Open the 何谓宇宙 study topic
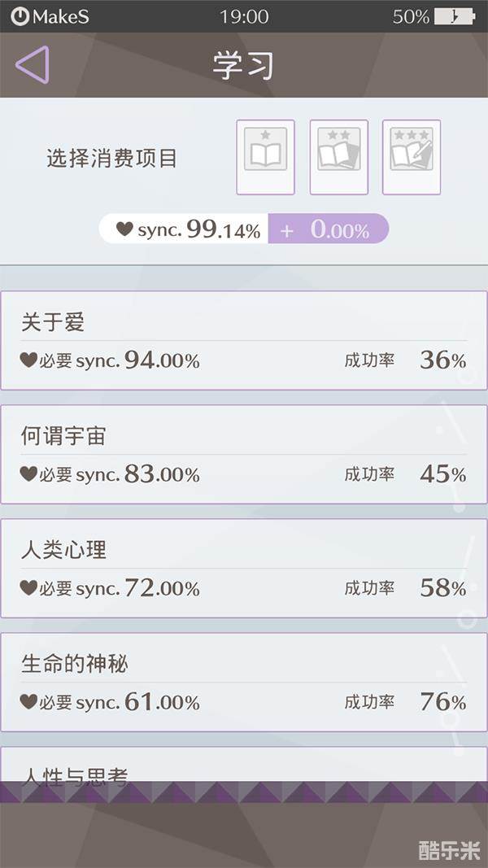Screen dimensions: 488x868 (x=244, y=454)
